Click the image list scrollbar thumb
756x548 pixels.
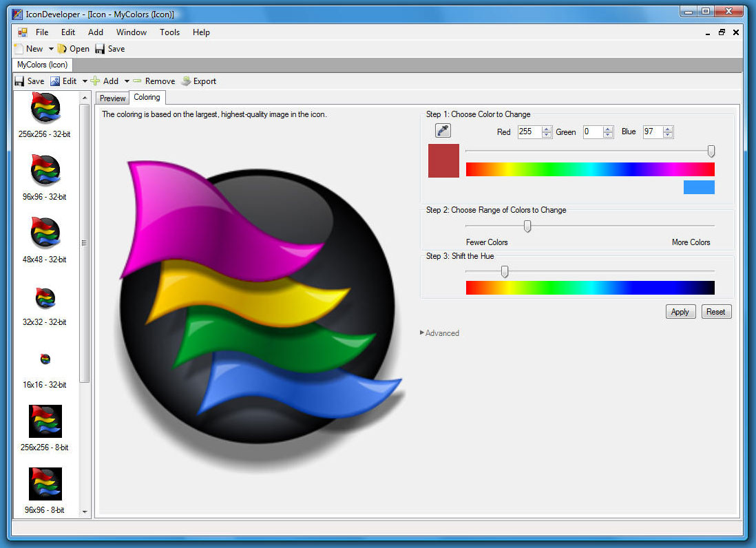click(85, 243)
